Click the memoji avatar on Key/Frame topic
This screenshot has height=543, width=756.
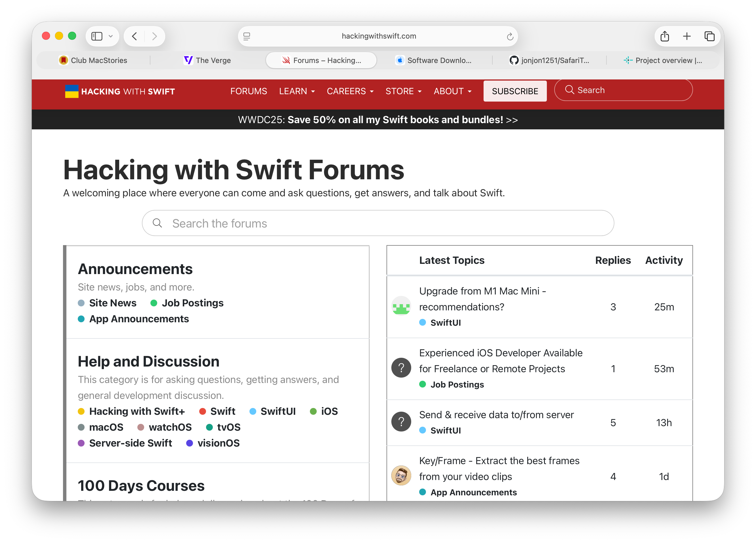click(x=401, y=476)
